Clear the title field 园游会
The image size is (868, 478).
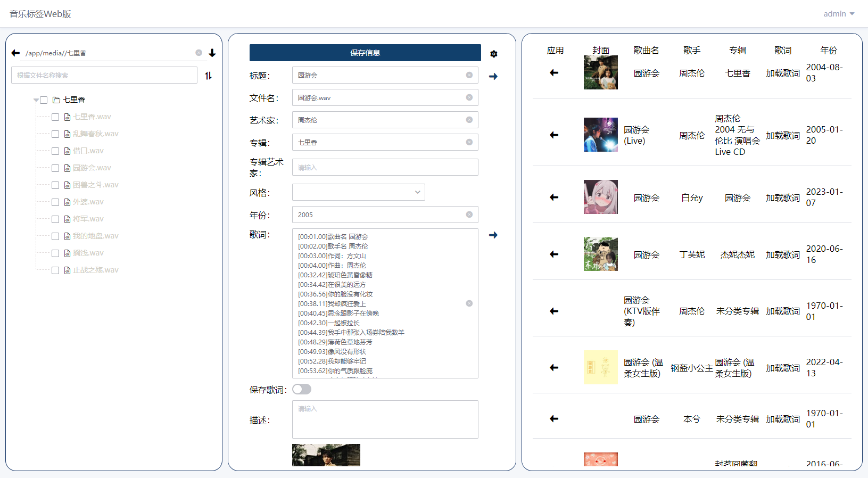[x=469, y=75]
